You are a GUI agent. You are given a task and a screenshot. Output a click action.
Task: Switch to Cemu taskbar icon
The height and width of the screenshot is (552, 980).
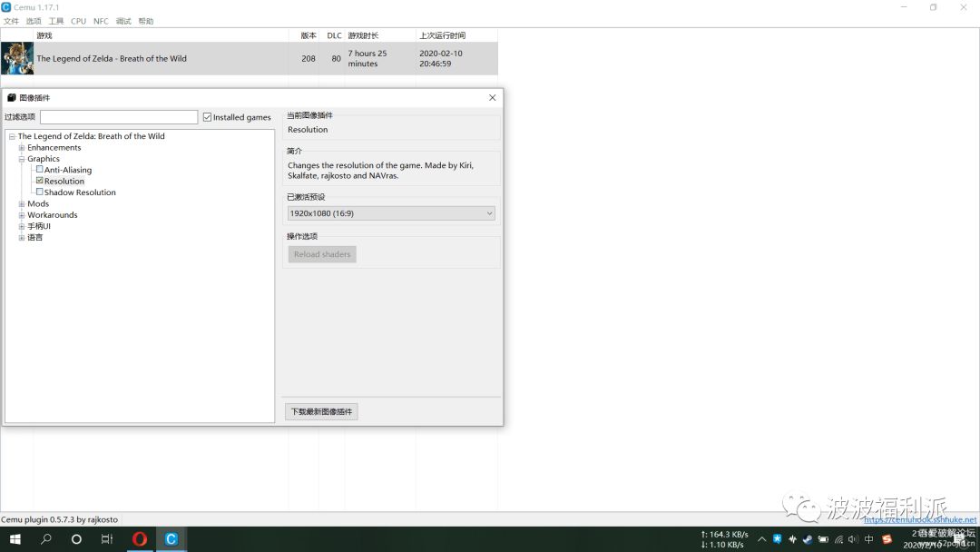coord(171,539)
